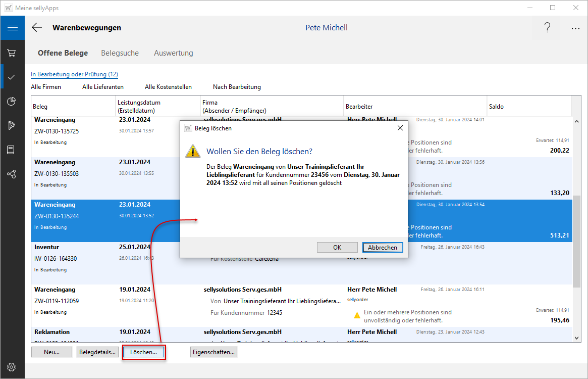Click the In Bearbeitung oder Prüfung link

pyautogui.click(x=74, y=74)
